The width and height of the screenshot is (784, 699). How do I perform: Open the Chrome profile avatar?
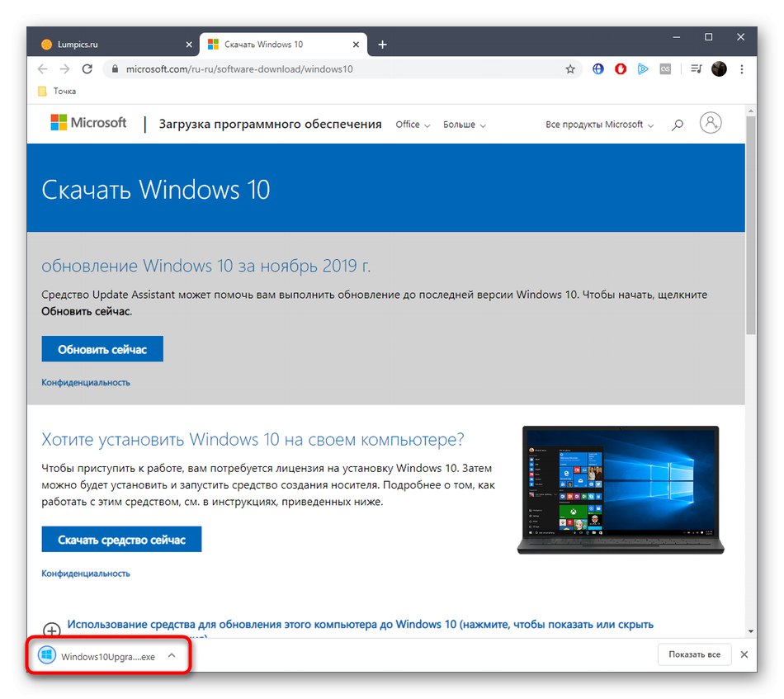coord(719,69)
